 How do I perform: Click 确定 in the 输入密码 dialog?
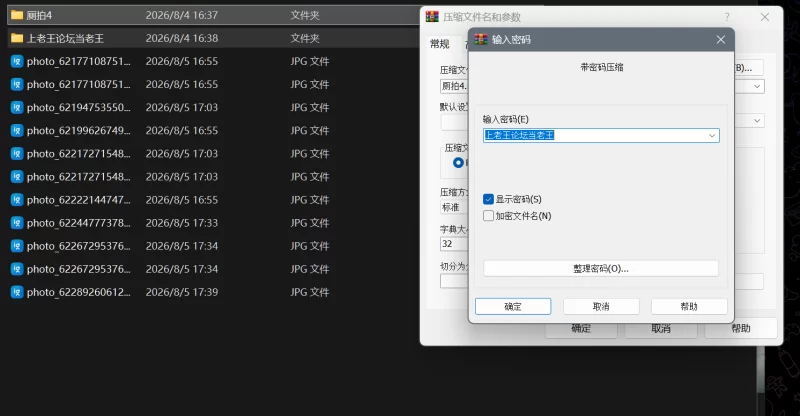point(513,306)
